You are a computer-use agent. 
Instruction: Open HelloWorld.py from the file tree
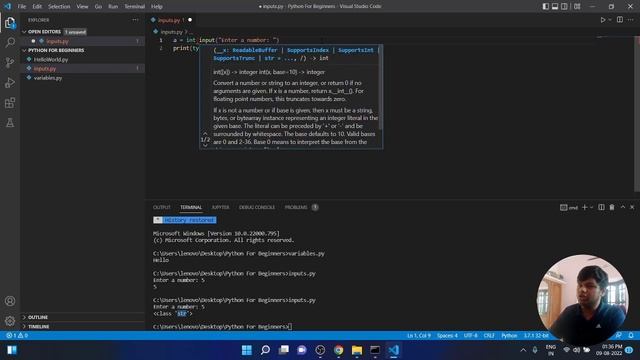(51, 60)
